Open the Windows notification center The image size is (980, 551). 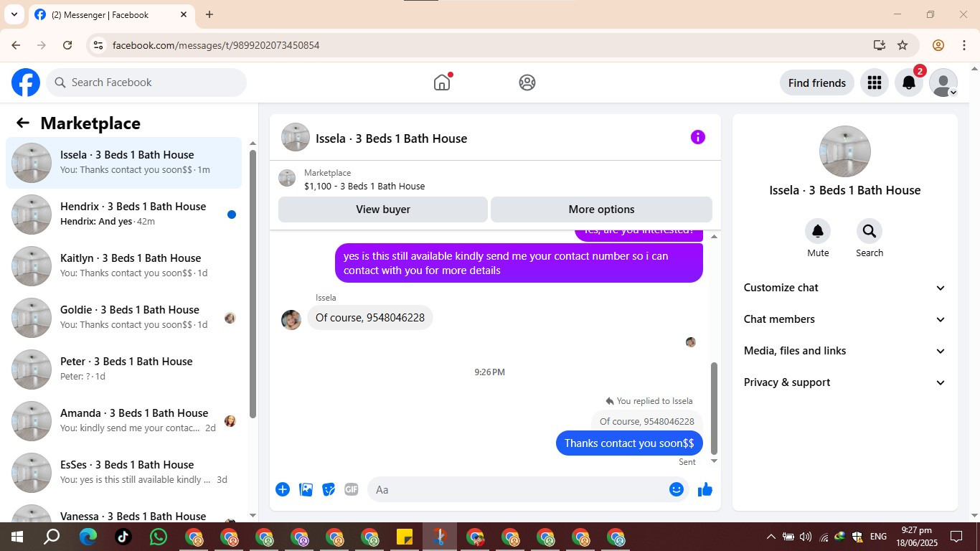pos(956,537)
